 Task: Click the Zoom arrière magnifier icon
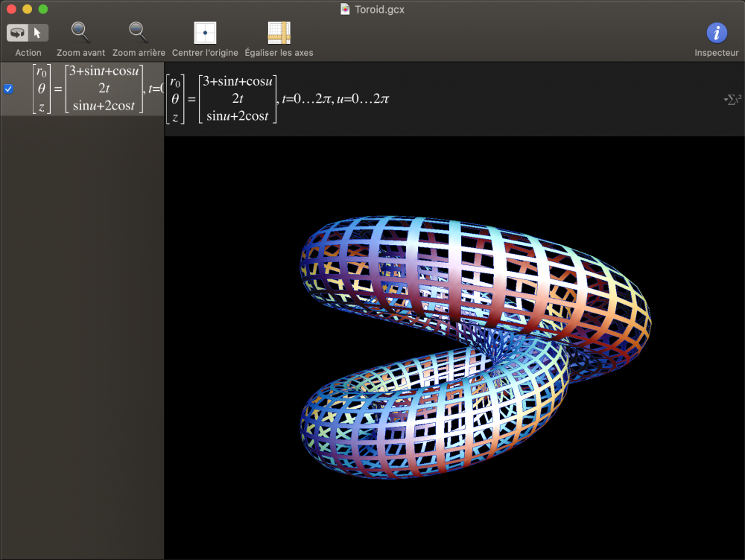click(139, 32)
